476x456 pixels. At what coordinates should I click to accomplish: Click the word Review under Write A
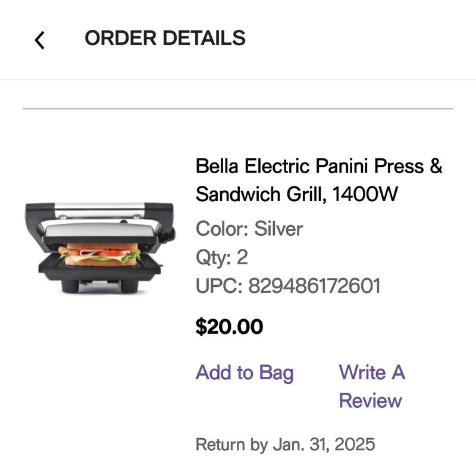(370, 401)
